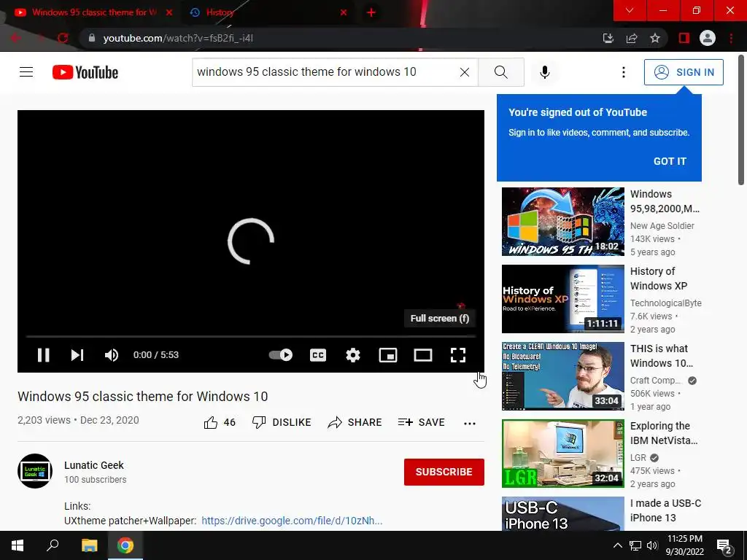Open a new browser tab
Image resolution: width=747 pixels, height=560 pixels.
[371, 12]
